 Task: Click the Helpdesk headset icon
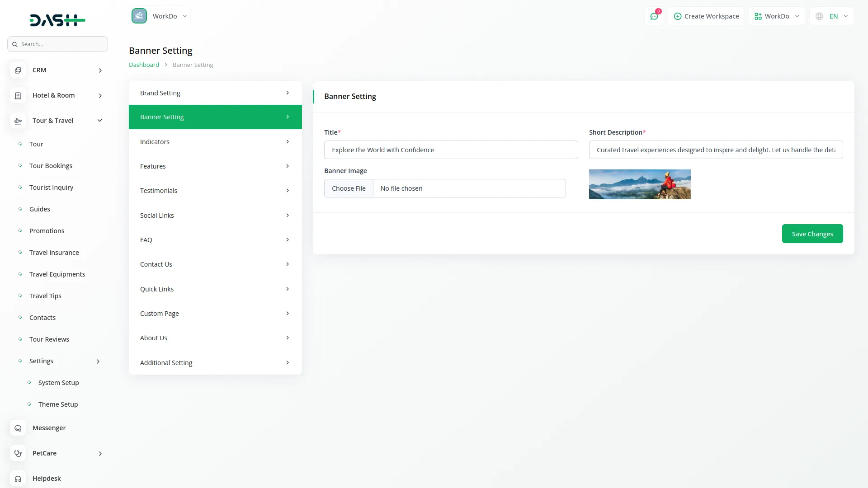pos(18,479)
